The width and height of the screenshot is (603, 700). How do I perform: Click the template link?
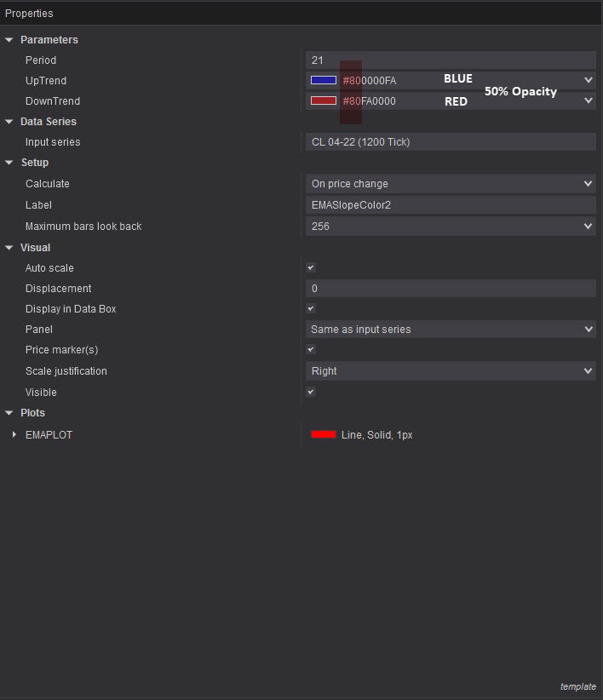point(577,686)
